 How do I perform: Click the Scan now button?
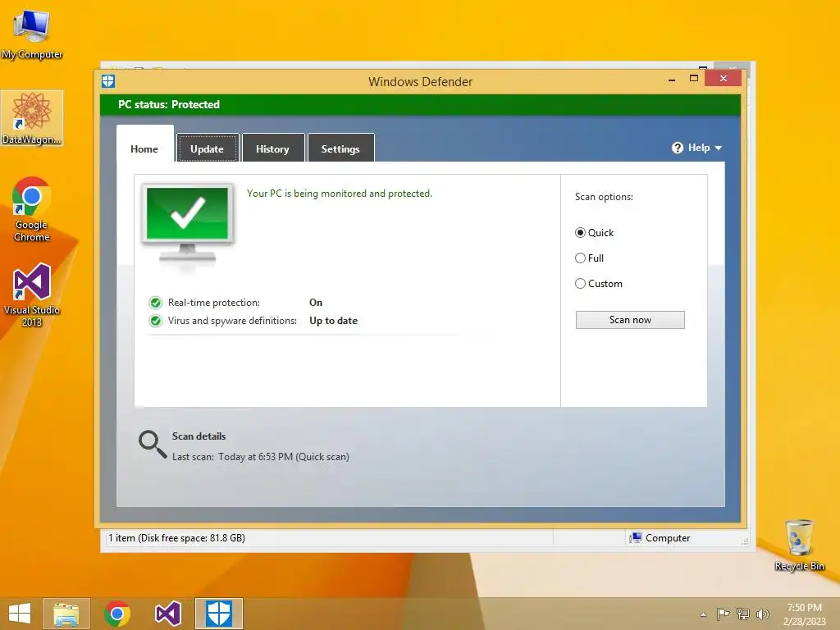tap(630, 320)
